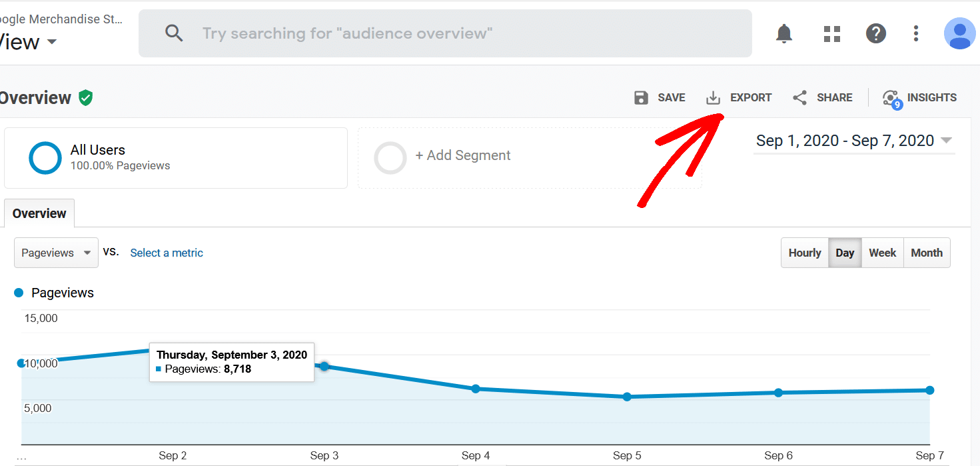The height and width of the screenshot is (466, 980).
Task: Click the Export download icon
Action: pyautogui.click(x=713, y=98)
